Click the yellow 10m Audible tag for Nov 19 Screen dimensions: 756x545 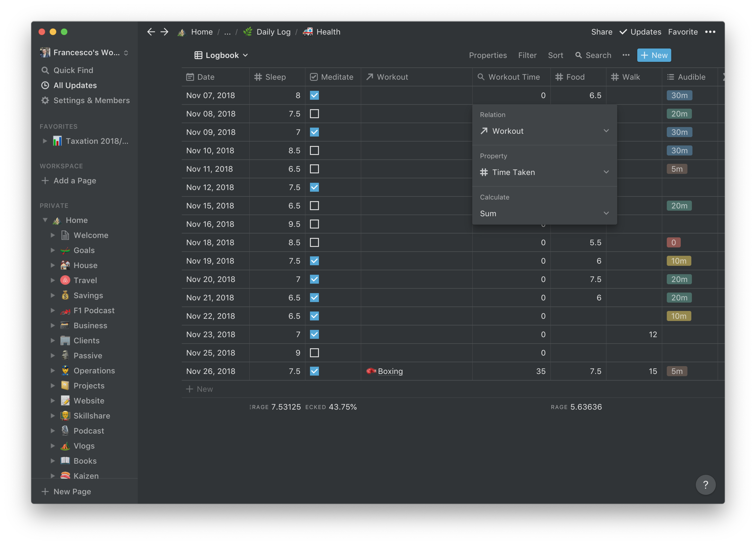tap(679, 261)
